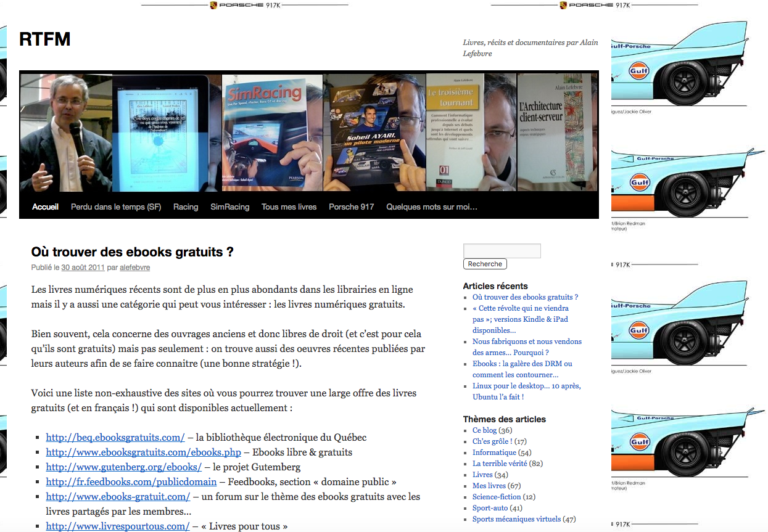Open the article title about ebooks gratuits
The image size is (768, 532).
132,252
